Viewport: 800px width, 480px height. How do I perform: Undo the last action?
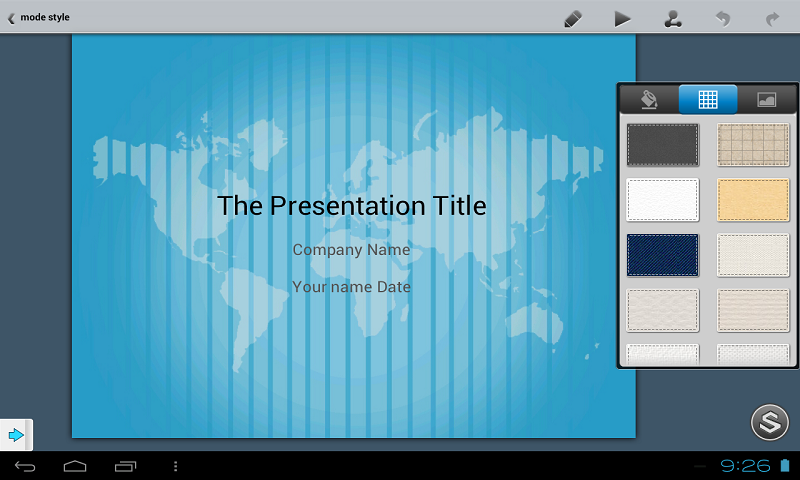point(722,18)
